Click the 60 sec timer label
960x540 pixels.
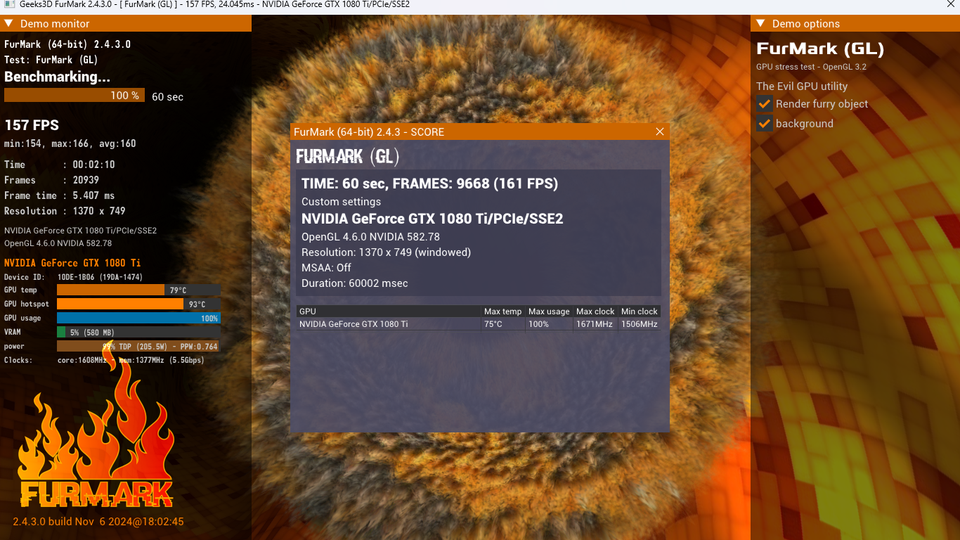(167, 97)
